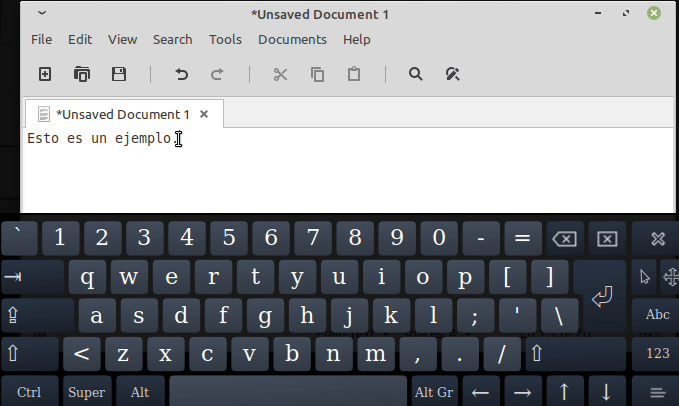This screenshot has width=679, height=406.
Task: Click the Copy toolbar icon
Action: click(x=318, y=74)
